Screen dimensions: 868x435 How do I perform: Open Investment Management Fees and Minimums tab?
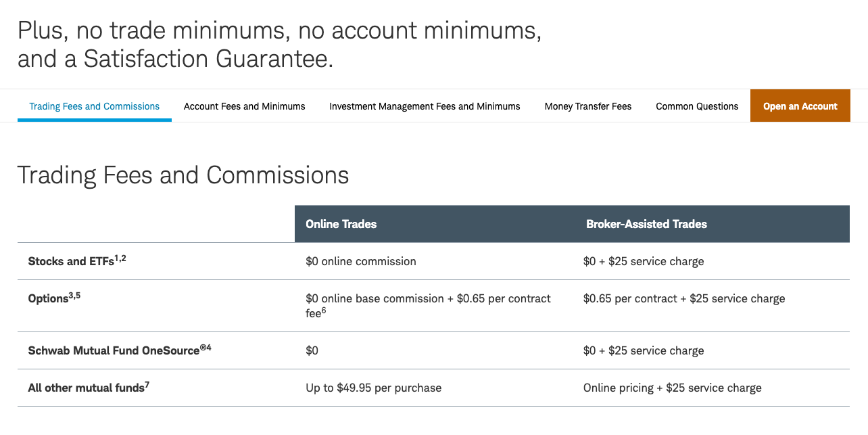[x=425, y=106]
